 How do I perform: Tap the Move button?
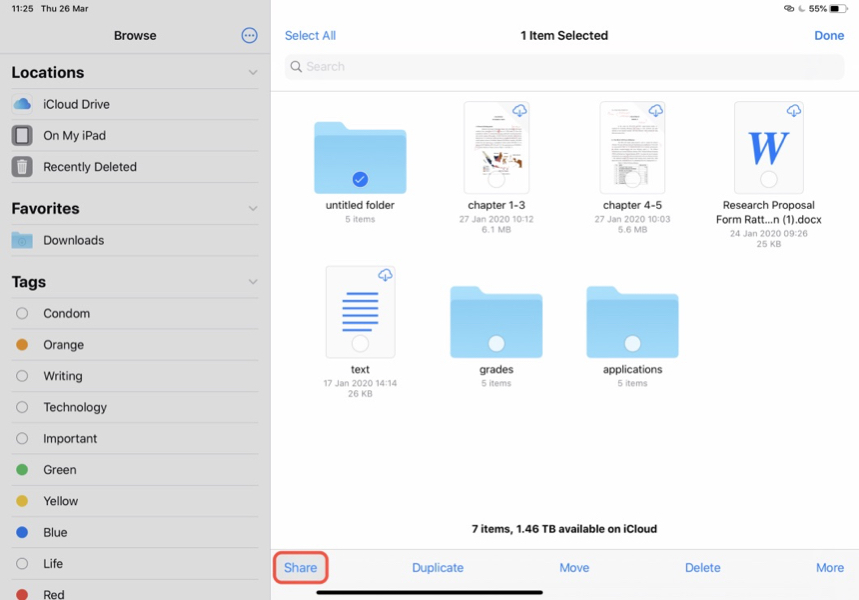click(574, 568)
